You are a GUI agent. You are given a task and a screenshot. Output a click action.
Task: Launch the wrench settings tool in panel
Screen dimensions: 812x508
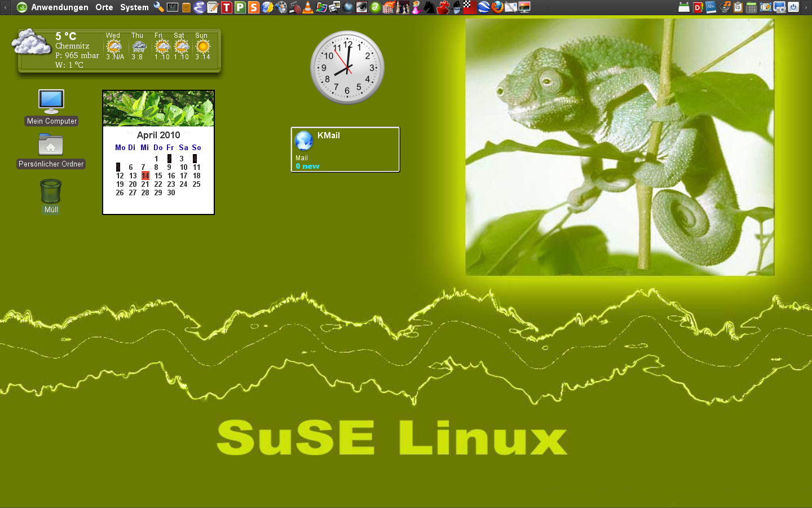coord(158,7)
